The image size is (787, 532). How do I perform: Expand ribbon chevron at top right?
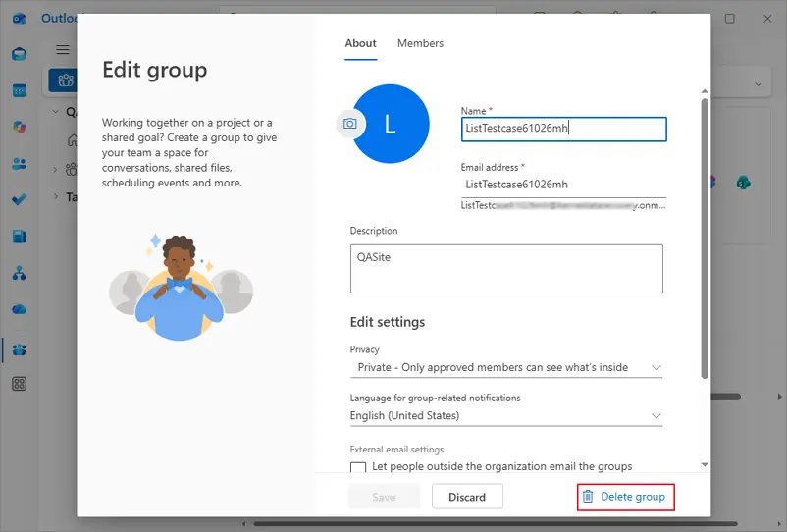(x=758, y=84)
